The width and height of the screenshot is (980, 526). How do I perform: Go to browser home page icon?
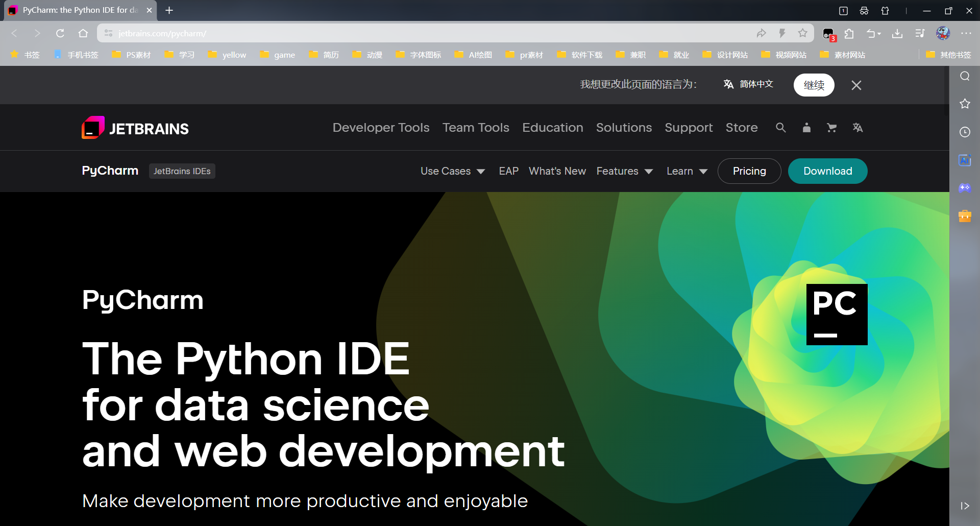click(83, 33)
